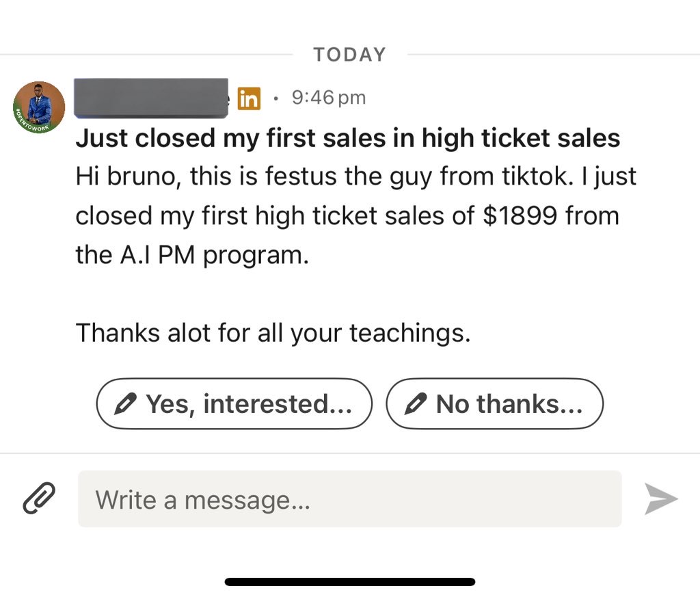Focus the 'Write a message...' field
This screenshot has height=599, width=700.
(x=349, y=499)
